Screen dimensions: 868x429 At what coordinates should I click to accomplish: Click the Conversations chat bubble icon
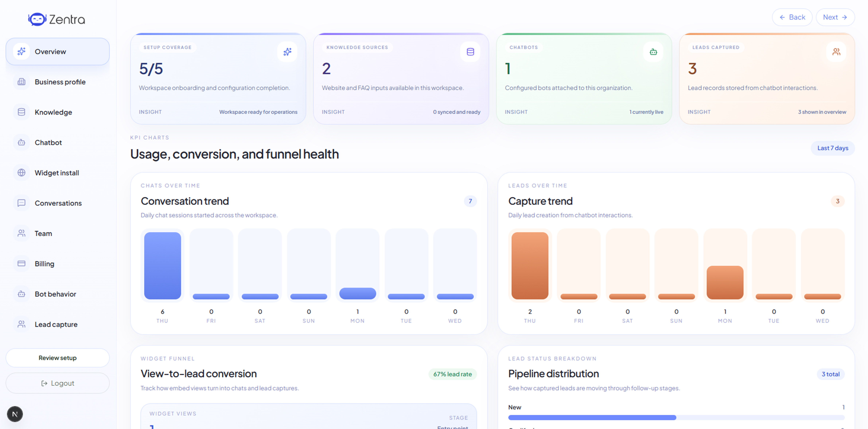[x=22, y=203]
